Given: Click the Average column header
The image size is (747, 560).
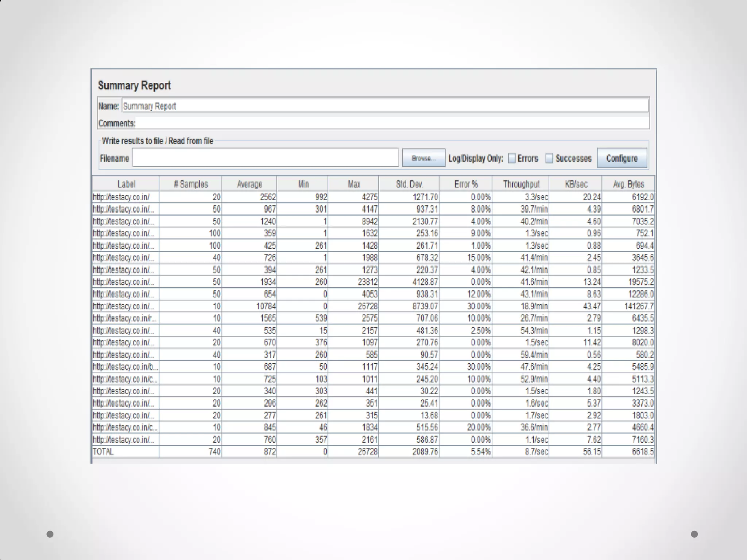Looking at the screenshot, I should click(x=249, y=184).
